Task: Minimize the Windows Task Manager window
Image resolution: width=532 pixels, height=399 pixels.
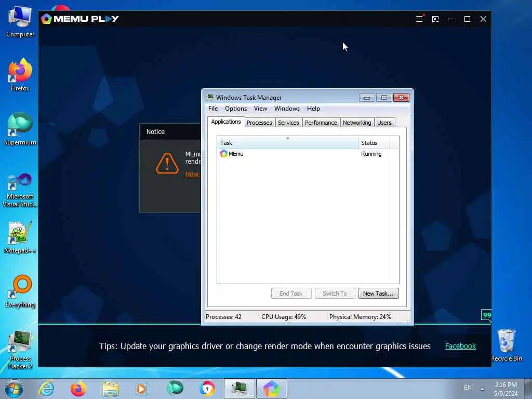Action: 367,98
